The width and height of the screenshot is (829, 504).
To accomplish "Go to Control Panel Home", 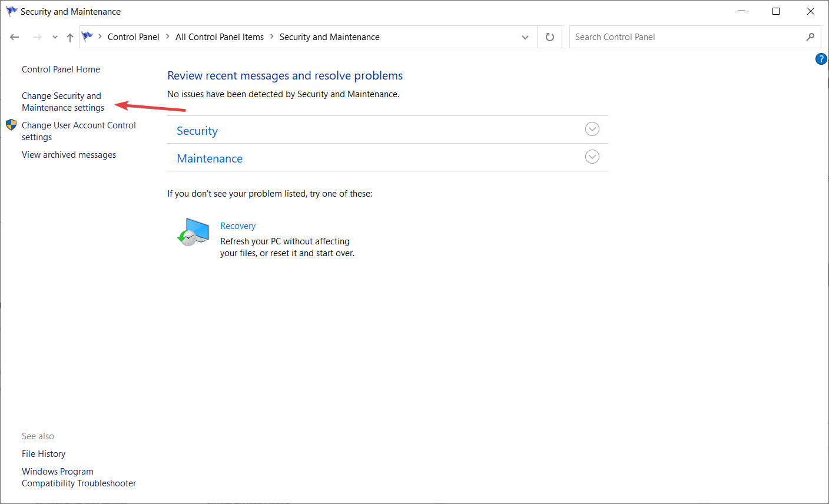I will (61, 69).
